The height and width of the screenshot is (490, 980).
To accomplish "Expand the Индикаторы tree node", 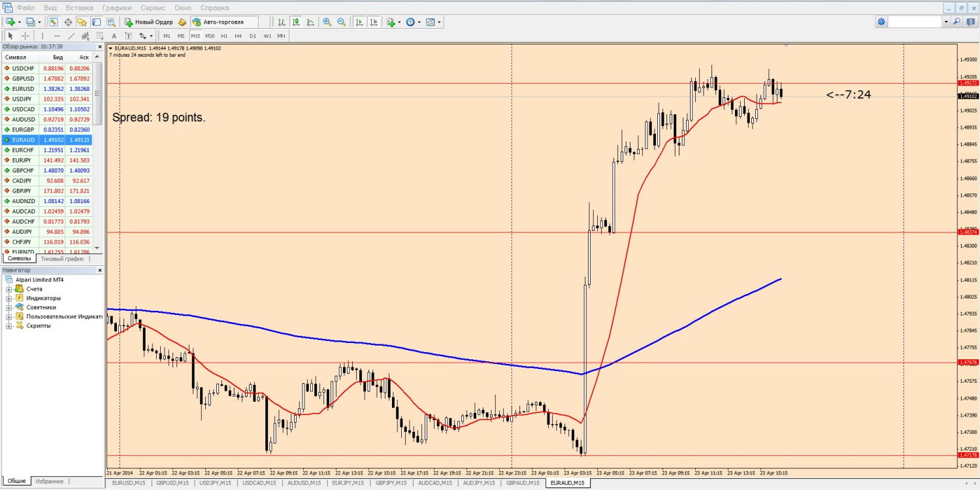I will (9, 298).
